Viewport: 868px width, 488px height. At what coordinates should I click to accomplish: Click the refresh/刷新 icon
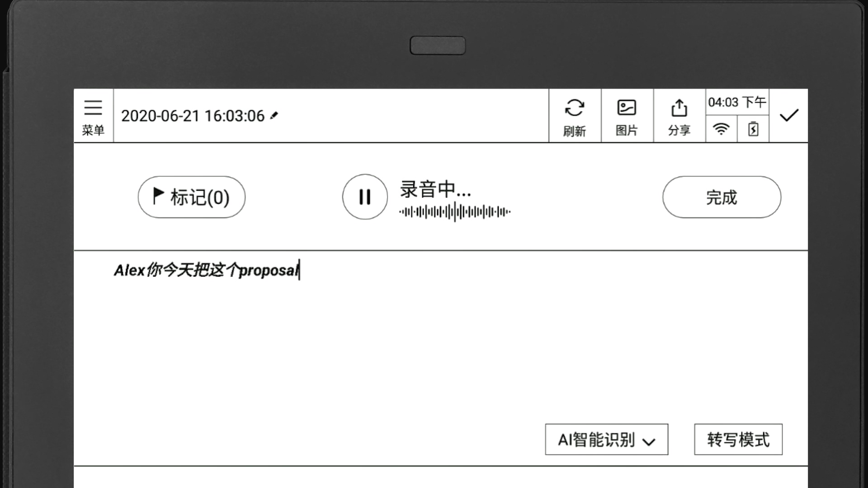574,115
